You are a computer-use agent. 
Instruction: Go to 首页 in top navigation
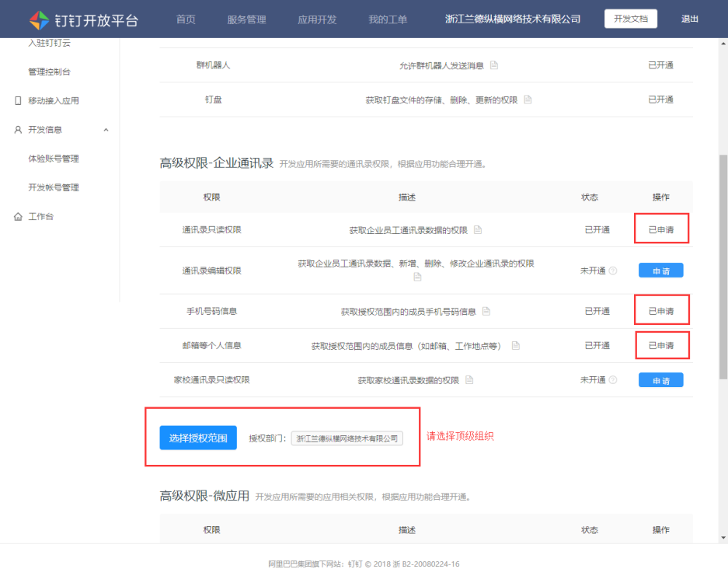186,19
